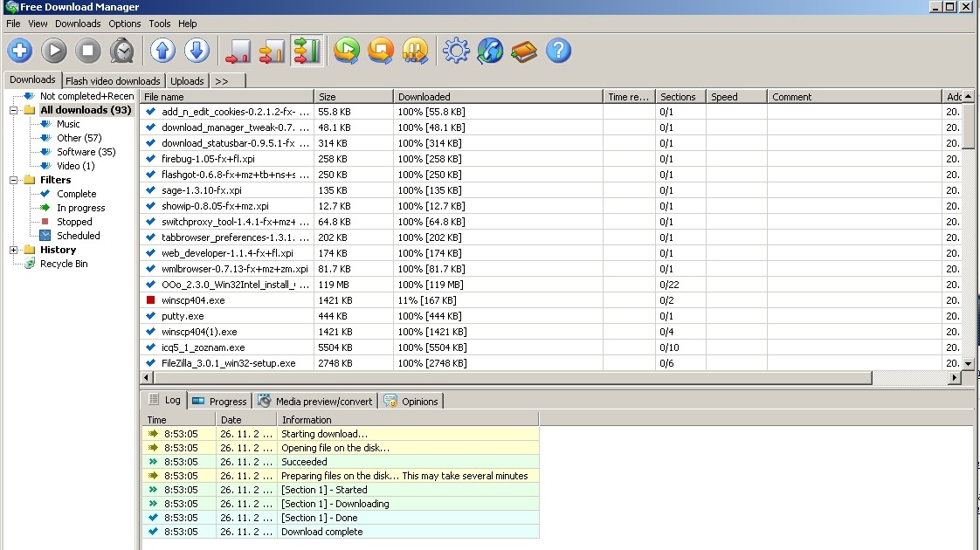The width and height of the screenshot is (980, 550).
Task: Open the Downloads menu
Action: coord(78,24)
